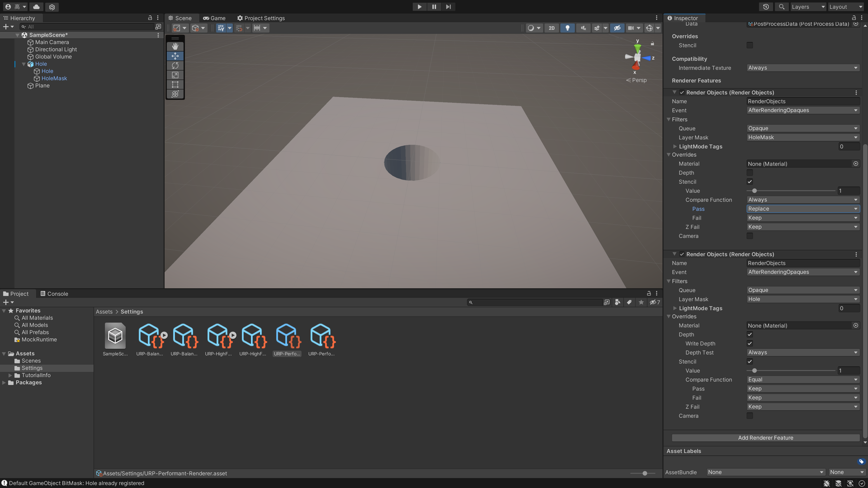Switch to the Console tab

(x=54, y=293)
